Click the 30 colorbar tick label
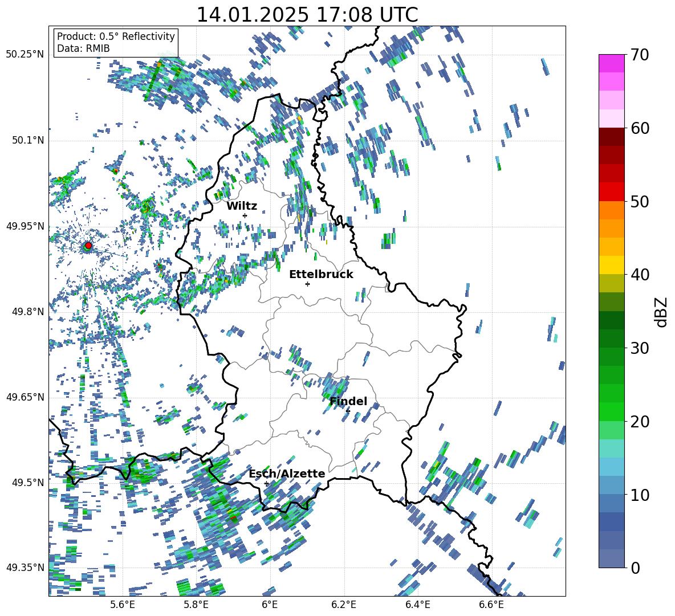Image resolution: width=675 pixels, height=616 pixels. coord(640,348)
